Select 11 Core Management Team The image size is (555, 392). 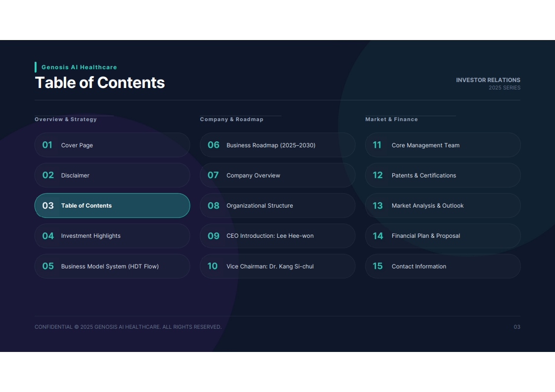coord(443,145)
